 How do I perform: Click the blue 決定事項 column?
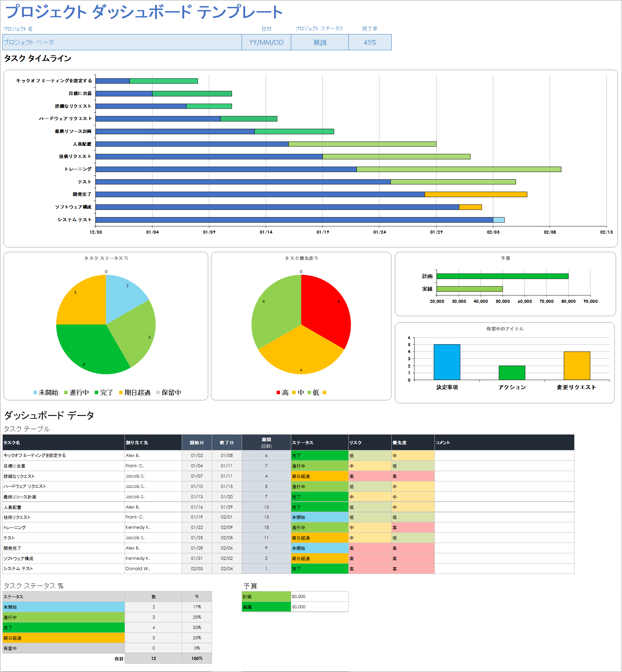tap(447, 362)
